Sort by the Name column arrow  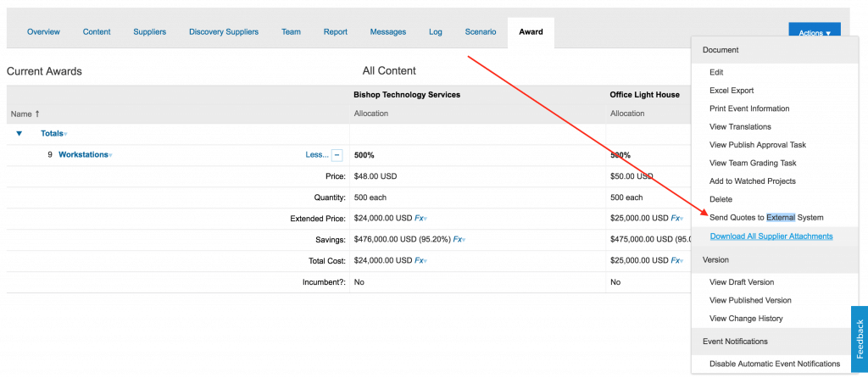coord(37,114)
